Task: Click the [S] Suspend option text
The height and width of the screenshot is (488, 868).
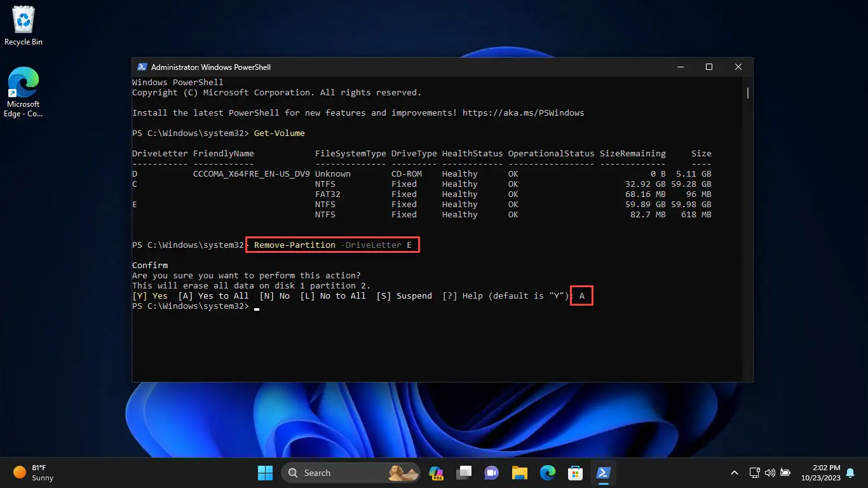Action: 404,296
